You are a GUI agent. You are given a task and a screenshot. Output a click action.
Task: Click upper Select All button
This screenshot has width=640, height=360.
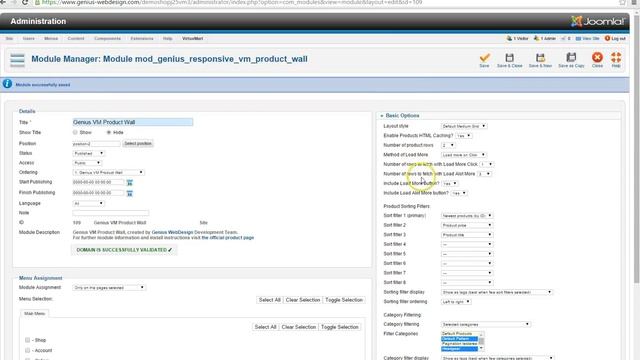[x=270, y=300]
